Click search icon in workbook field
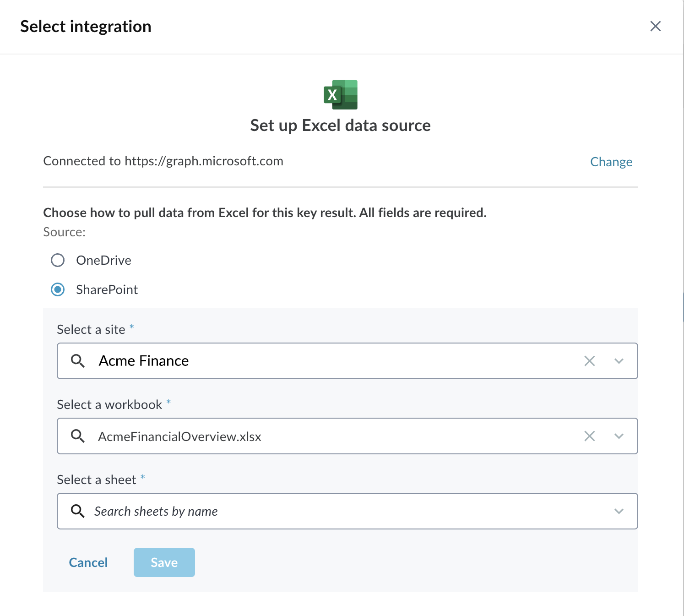Viewport: 684px width, 616px height. (x=78, y=436)
